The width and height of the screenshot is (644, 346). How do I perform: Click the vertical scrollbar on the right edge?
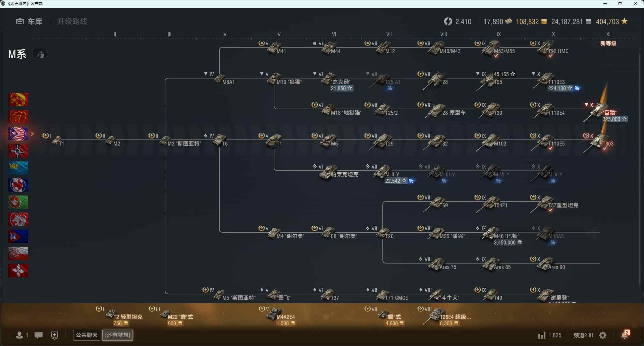coord(639,169)
